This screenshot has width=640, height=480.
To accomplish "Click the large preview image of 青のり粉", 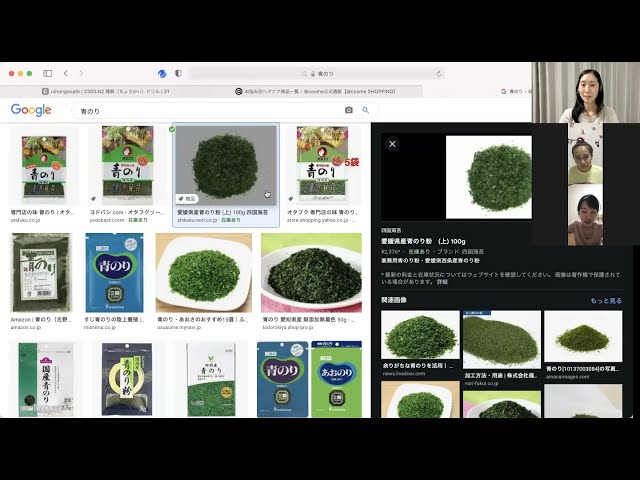I will pyautogui.click(x=489, y=177).
